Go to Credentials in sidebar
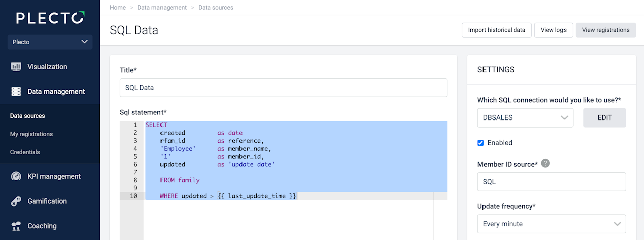Image resolution: width=644 pixels, height=240 pixels. point(25,152)
